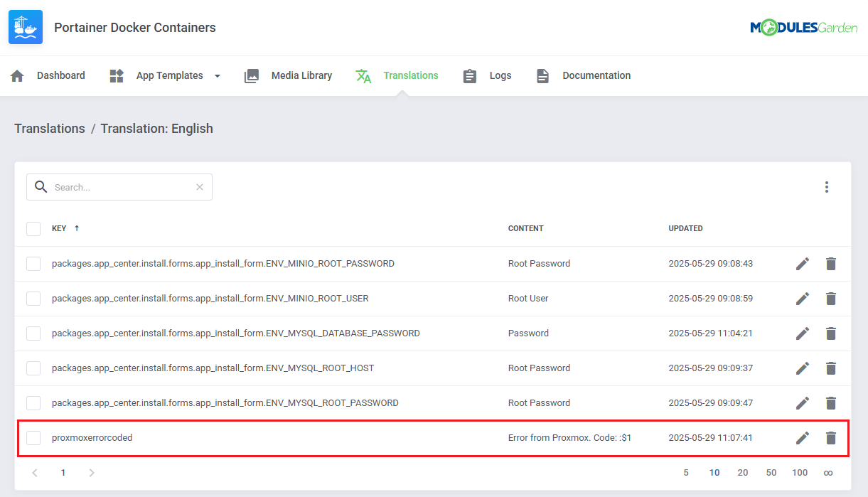Select page 1 in pagination
This screenshot has height=497, width=868.
(63, 473)
